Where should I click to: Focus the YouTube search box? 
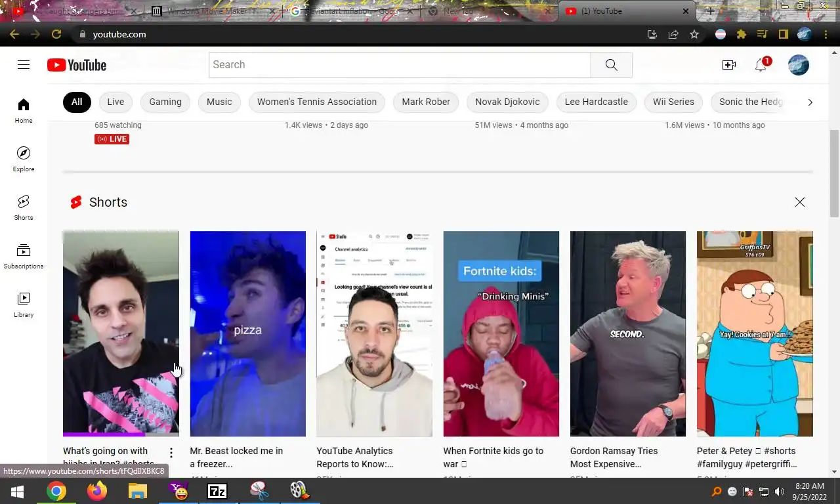pyautogui.click(x=400, y=64)
